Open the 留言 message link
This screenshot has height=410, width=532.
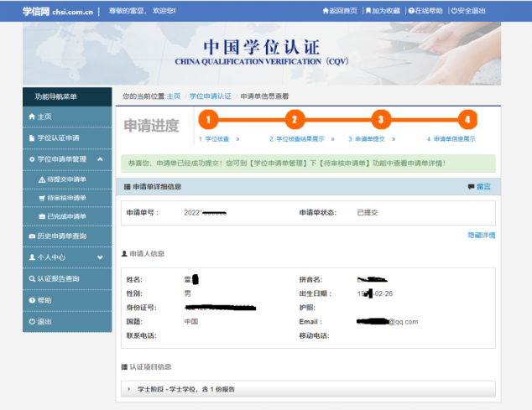[x=479, y=186]
